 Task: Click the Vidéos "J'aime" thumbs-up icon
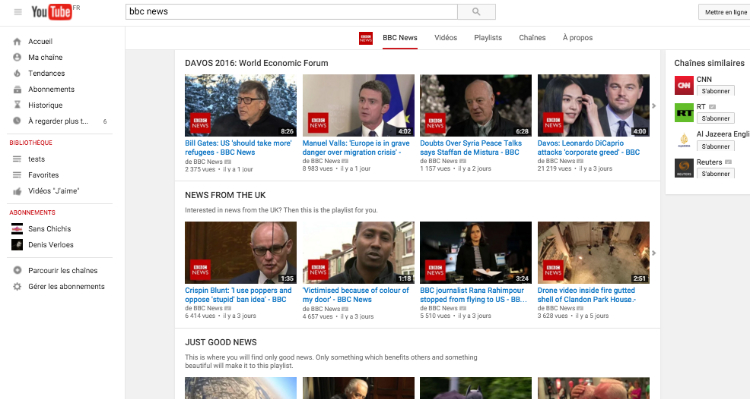coord(17,191)
